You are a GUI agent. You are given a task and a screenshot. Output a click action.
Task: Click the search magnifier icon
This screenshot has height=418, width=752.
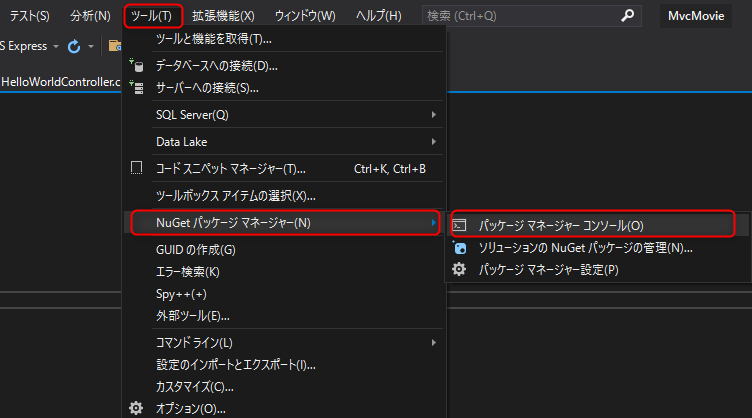pyautogui.click(x=627, y=16)
